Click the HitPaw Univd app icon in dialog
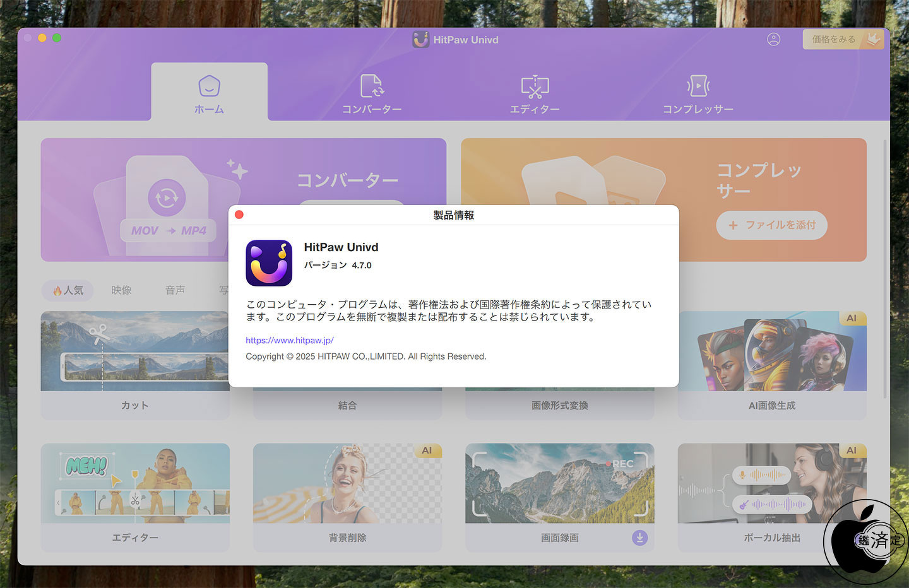Viewport: 909px width, 588px height. click(x=269, y=263)
